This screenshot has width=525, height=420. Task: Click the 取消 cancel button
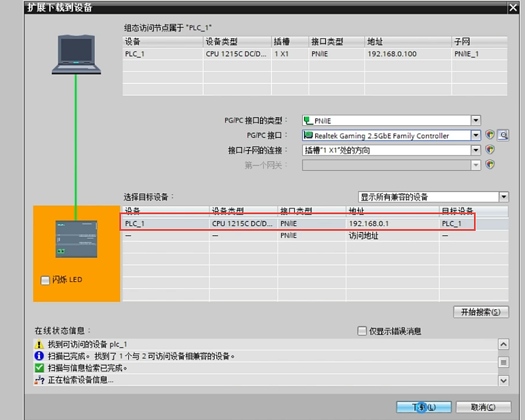483,407
